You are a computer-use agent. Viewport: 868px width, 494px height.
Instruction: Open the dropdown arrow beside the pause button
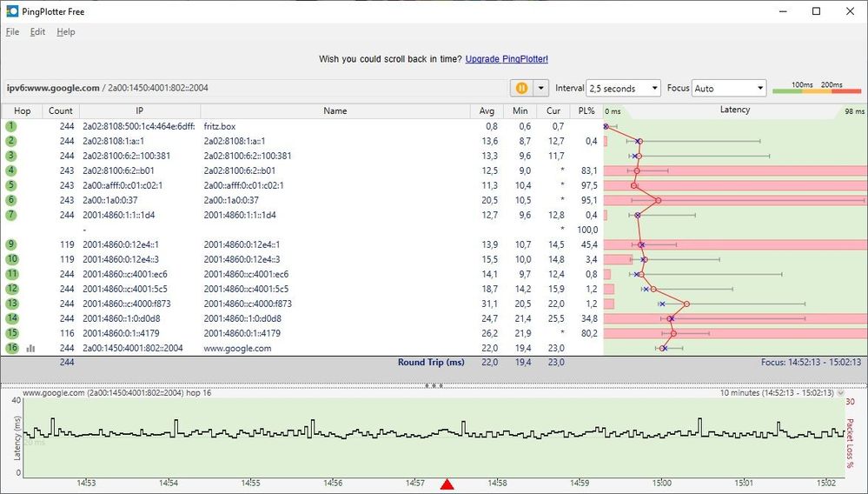tap(540, 88)
